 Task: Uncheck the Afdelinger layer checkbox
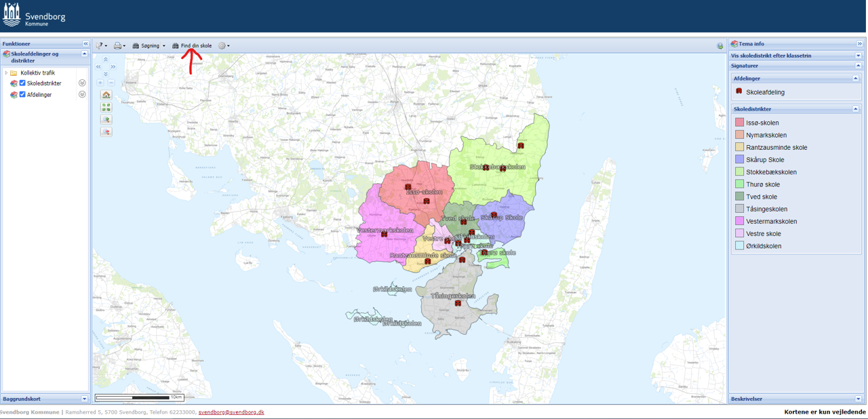coord(22,95)
